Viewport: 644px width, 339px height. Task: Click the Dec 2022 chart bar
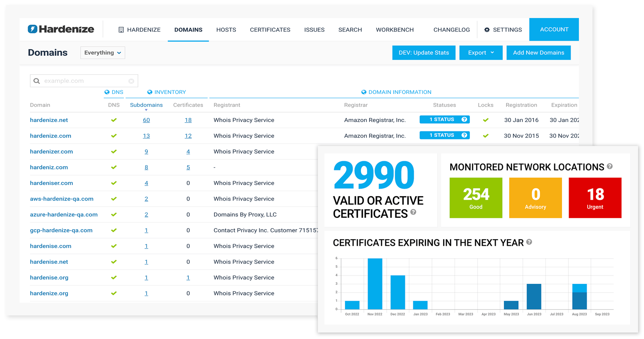[397, 292]
